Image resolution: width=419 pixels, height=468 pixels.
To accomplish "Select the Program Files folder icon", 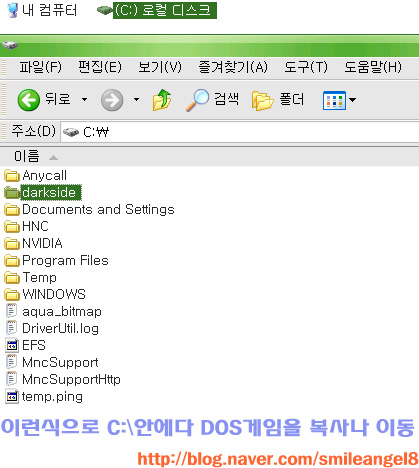I will click(x=12, y=261).
